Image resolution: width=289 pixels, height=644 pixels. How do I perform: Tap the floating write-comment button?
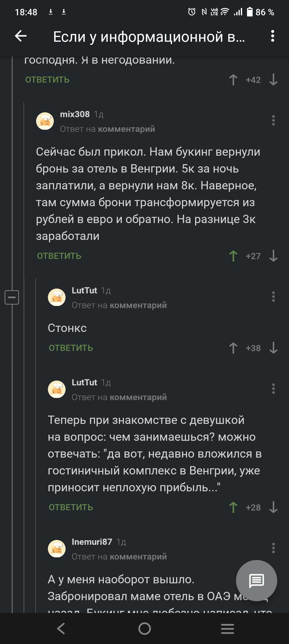tap(256, 581)
